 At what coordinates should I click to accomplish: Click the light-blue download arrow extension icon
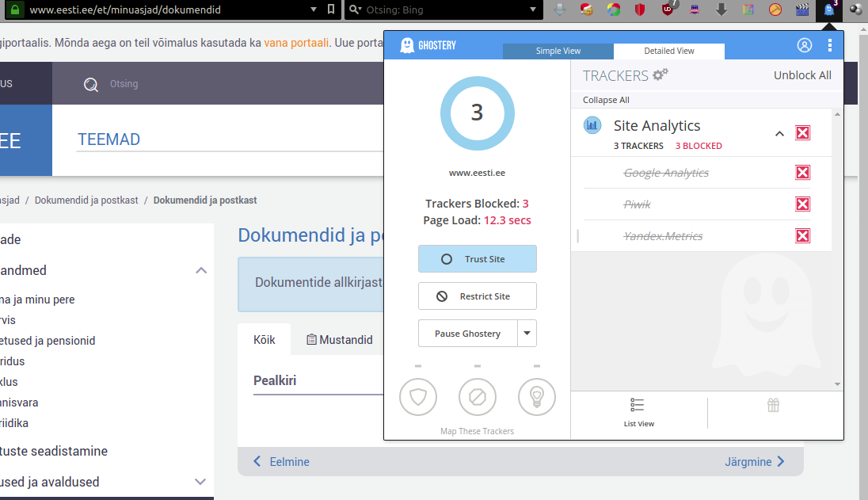[x=560, y=10]
